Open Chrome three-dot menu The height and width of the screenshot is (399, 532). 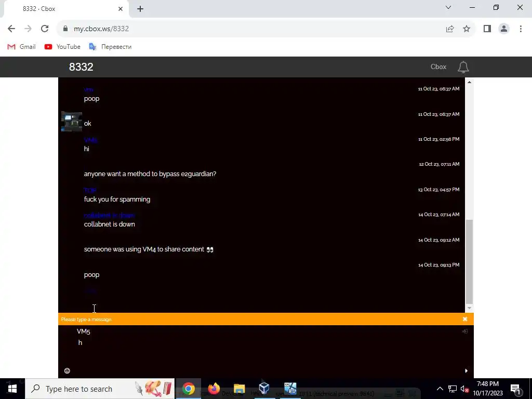point(521,29)
